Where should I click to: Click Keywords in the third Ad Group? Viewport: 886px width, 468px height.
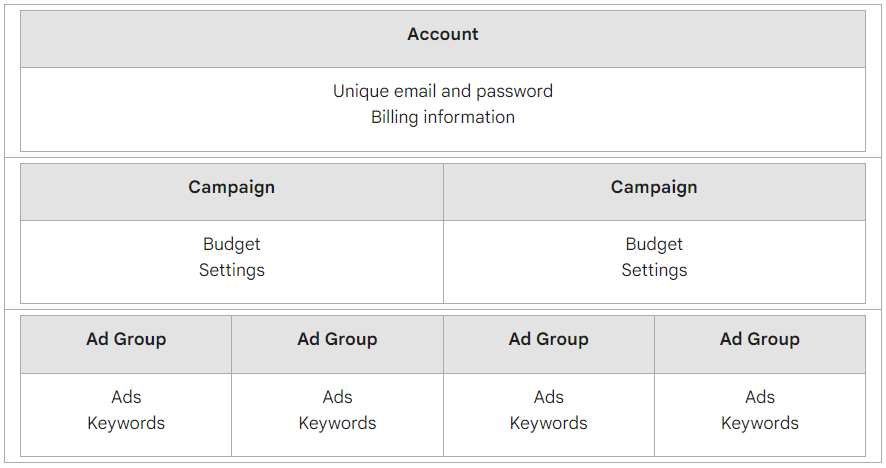548,423
